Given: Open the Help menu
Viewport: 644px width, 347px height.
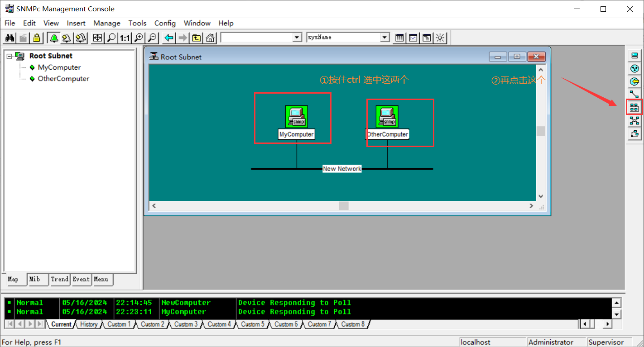Looking at the screenshot, I should pos(226,23).
